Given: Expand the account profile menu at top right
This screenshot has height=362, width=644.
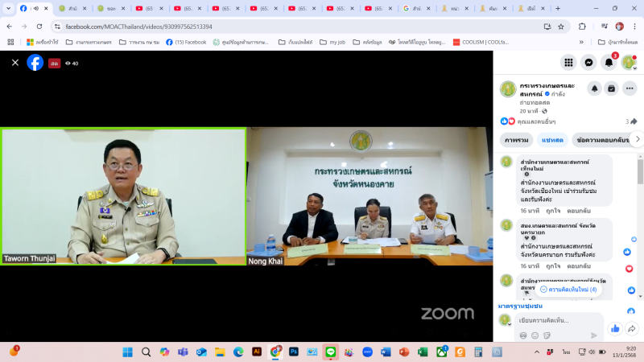Looking at the screenshot, I should [629, 63].
